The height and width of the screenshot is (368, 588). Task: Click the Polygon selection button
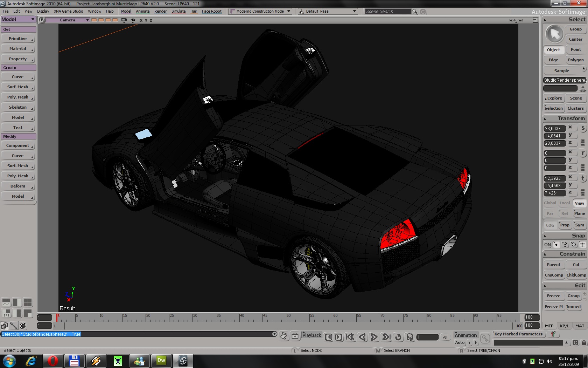coord(575,60)
